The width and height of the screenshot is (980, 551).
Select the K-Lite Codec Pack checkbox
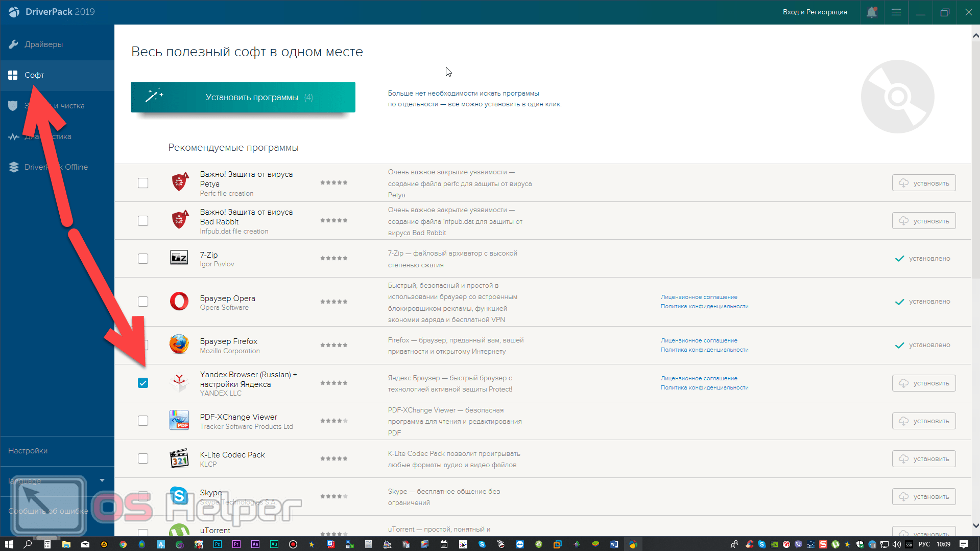tap(143, 458)
